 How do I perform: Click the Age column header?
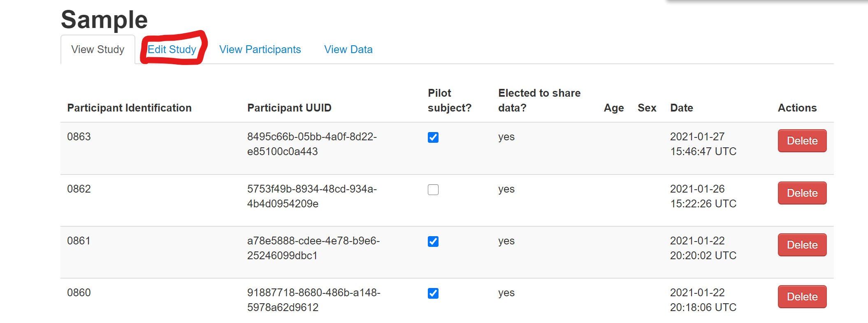613,108
